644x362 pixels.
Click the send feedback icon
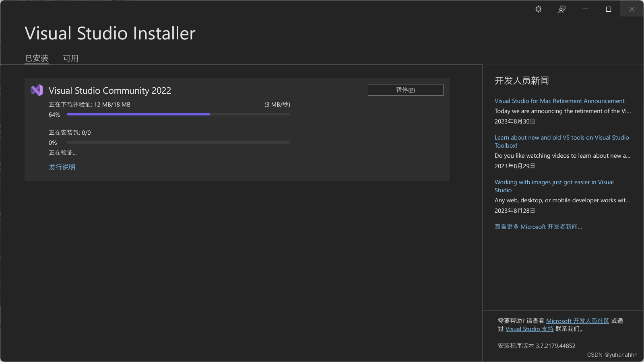coord(562,9)
